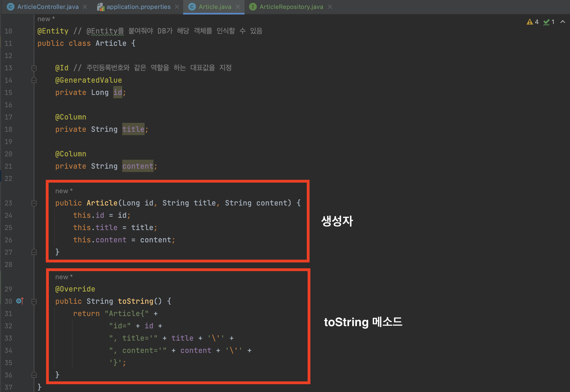Click the 'new *' hint above @Override
This screenshot has width=570, height=392.
point(64,277)
